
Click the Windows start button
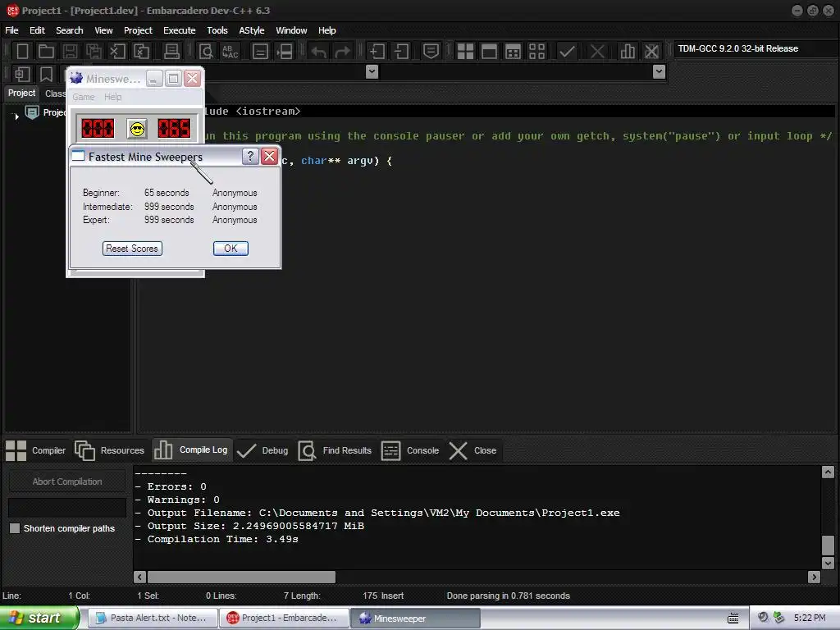(x=39, y=618)
